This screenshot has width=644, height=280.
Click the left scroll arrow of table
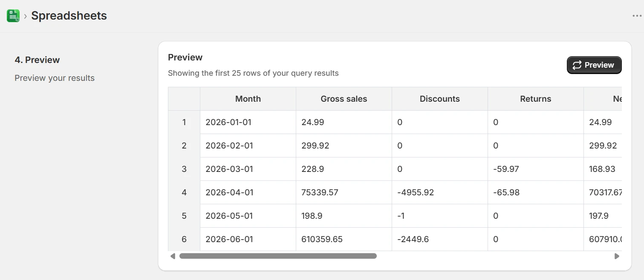pos(173,256)
